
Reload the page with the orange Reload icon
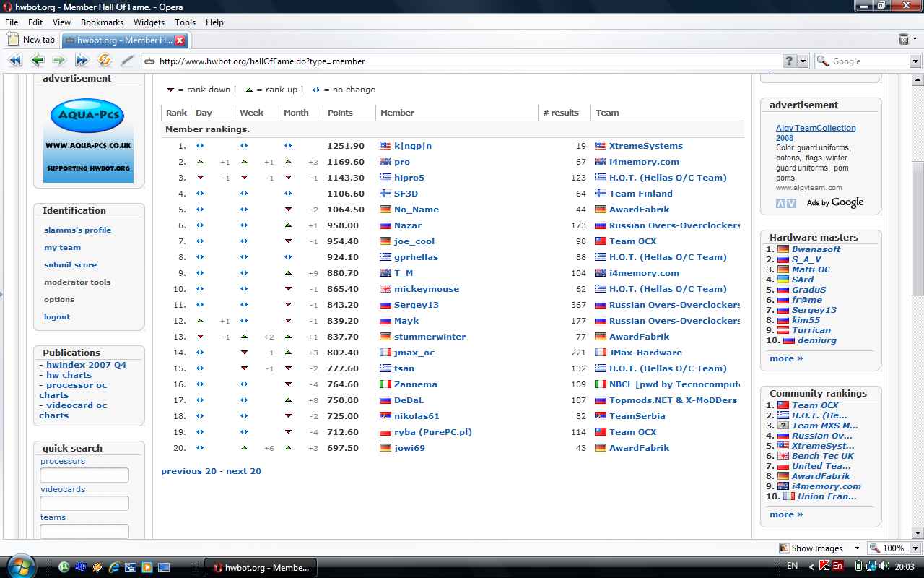(105, 61)
